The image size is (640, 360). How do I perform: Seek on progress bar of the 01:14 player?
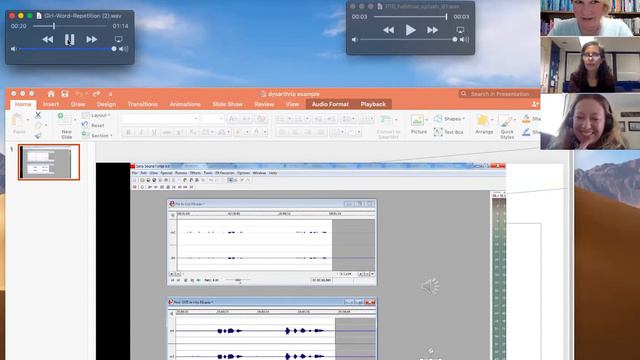(70, 26)
